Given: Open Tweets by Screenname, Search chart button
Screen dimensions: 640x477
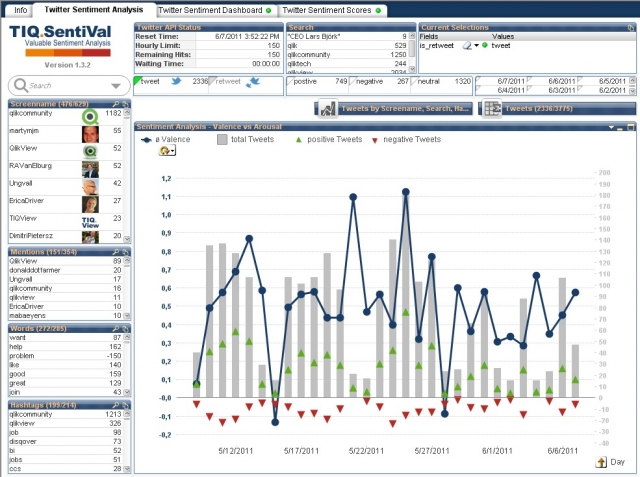Looking at the screenshot, I should pos(394,109).
